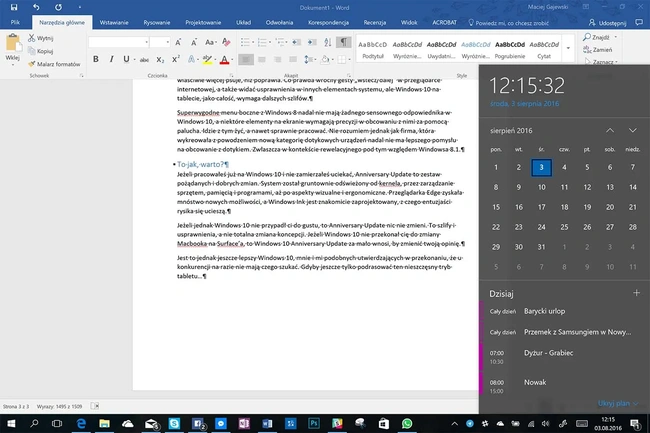
Task: Switch to Projektowanie ribbon tab
Action: click(x=203, y=22)
